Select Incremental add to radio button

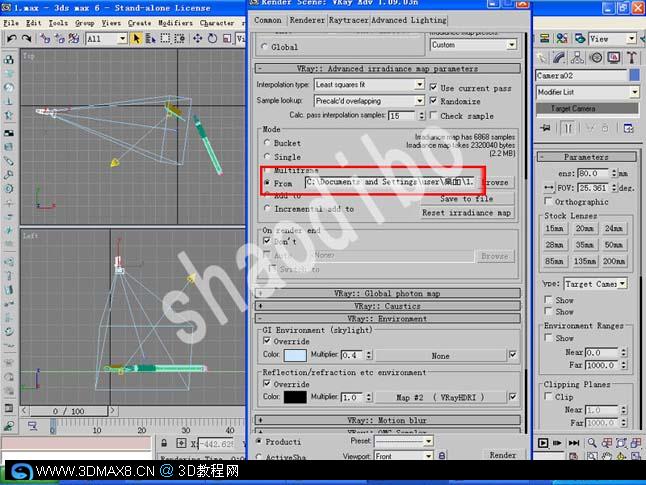pyautogui.click(x=267, y=209)
